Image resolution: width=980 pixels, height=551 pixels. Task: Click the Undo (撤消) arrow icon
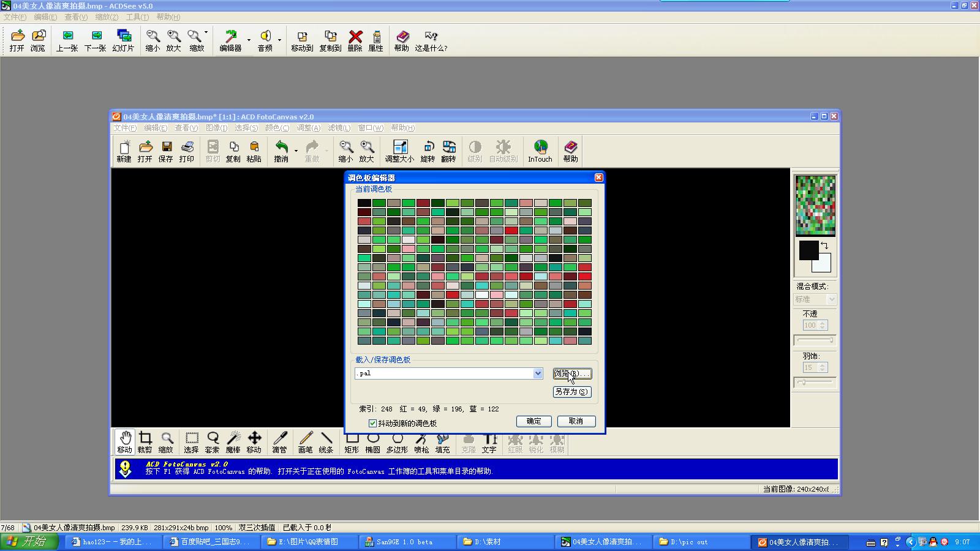click(281, 151)
